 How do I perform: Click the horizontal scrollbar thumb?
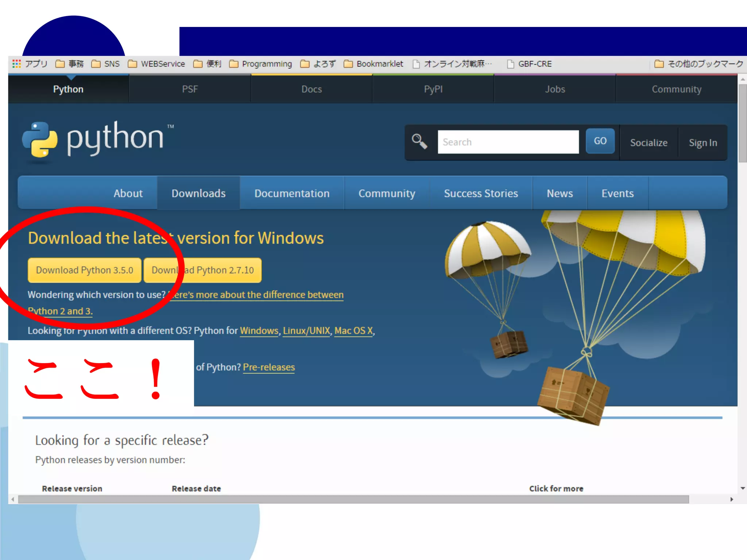[353, 499]
